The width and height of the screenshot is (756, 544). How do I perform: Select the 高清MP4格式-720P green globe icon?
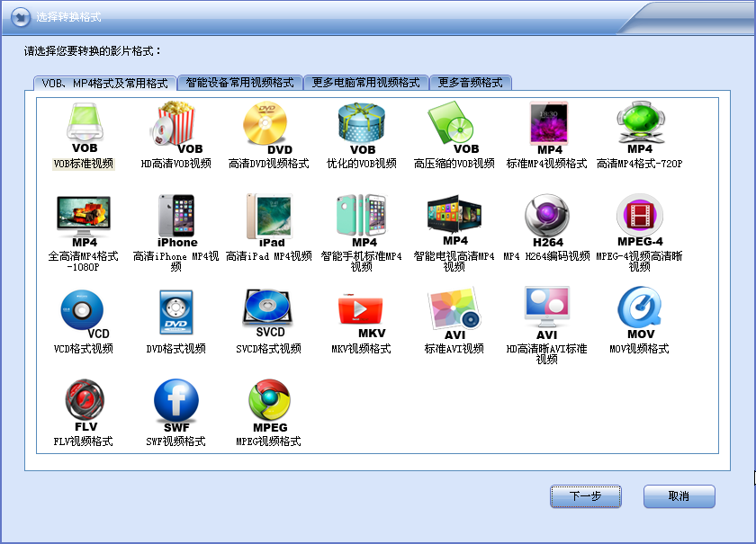(x=640, y=128)
